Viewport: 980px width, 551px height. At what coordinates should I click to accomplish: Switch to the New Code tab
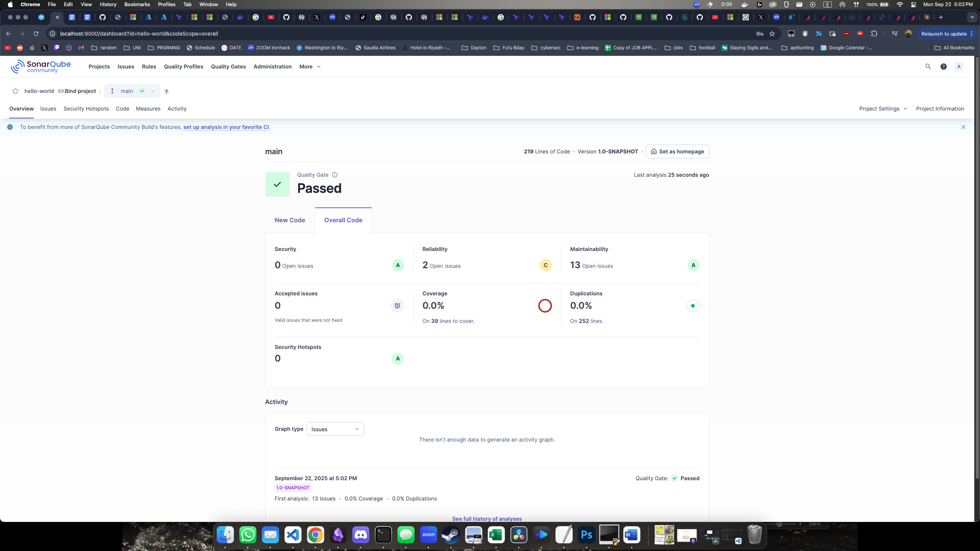click(289, 220)
